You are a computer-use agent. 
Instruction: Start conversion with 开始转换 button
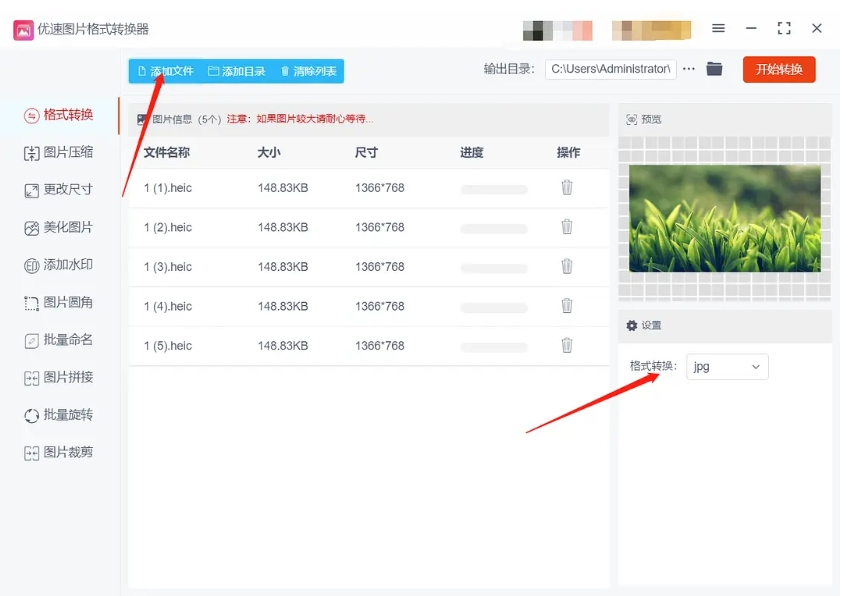[779, 70]
